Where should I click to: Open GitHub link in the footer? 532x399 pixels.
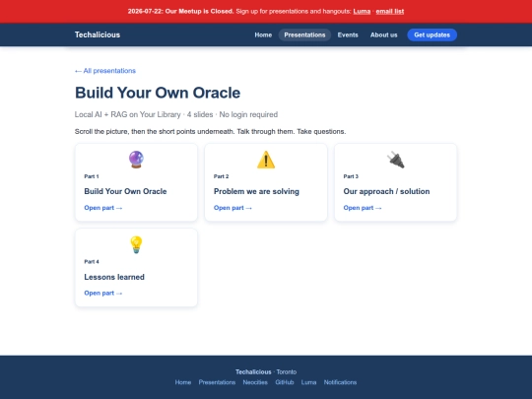click(x=285, y=382)
